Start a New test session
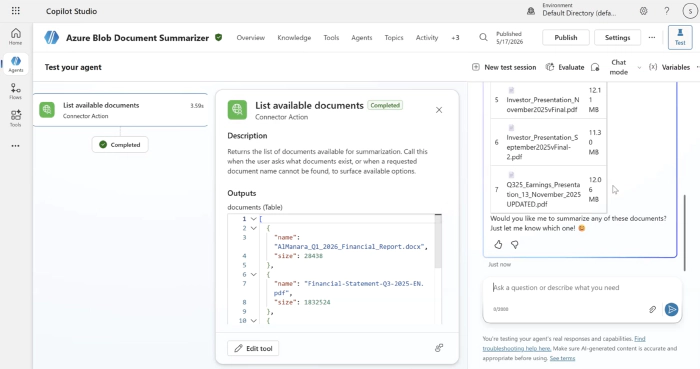The height and width of the screenshot is (369, 700). click(504, 67)
